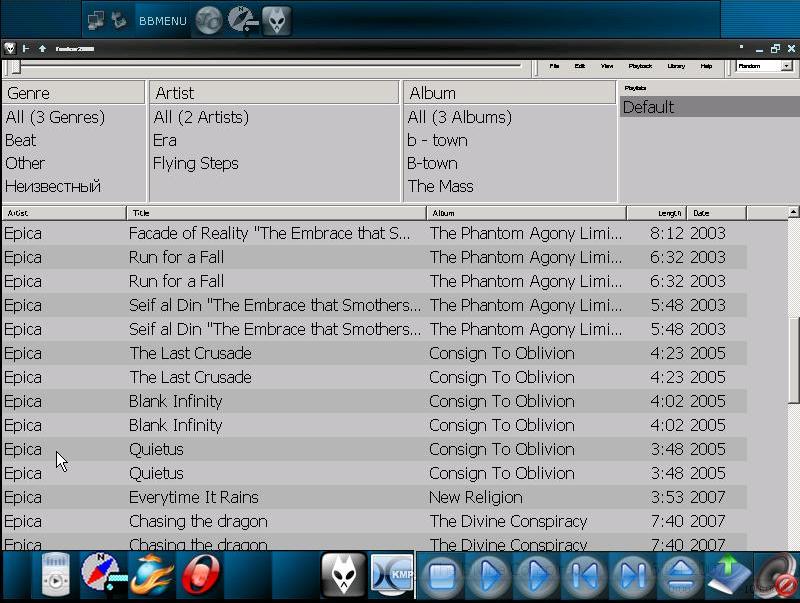Open the Opera browser dock icon
Viewport: 800px width, 603px height.
pos(200,577)
